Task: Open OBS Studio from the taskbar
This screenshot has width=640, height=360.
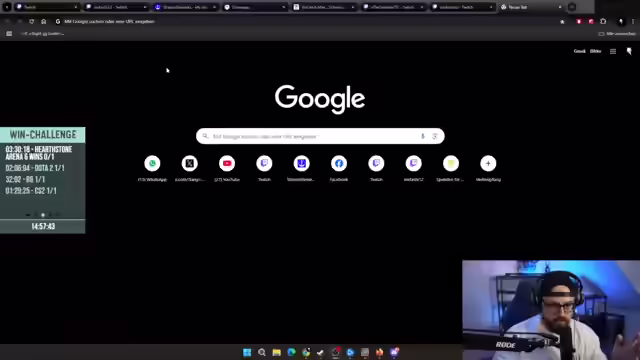Action: [x=335, y=352]
